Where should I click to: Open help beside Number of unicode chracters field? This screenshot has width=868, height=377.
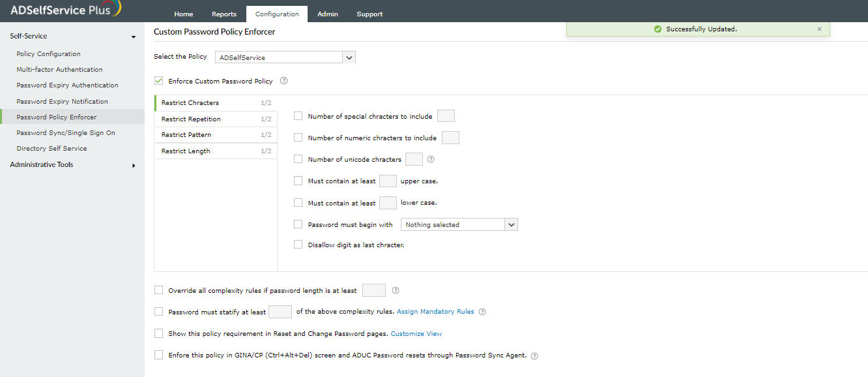[x=431, y=158]
